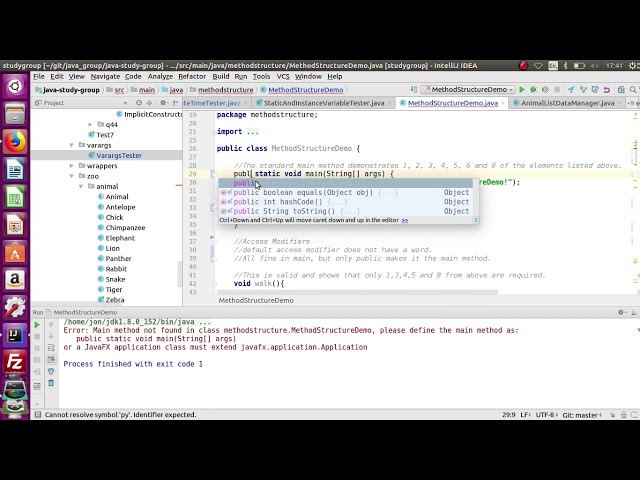Select public String toString completion suggestion
This screenshot has height=480, width=640.
[346, 211]
